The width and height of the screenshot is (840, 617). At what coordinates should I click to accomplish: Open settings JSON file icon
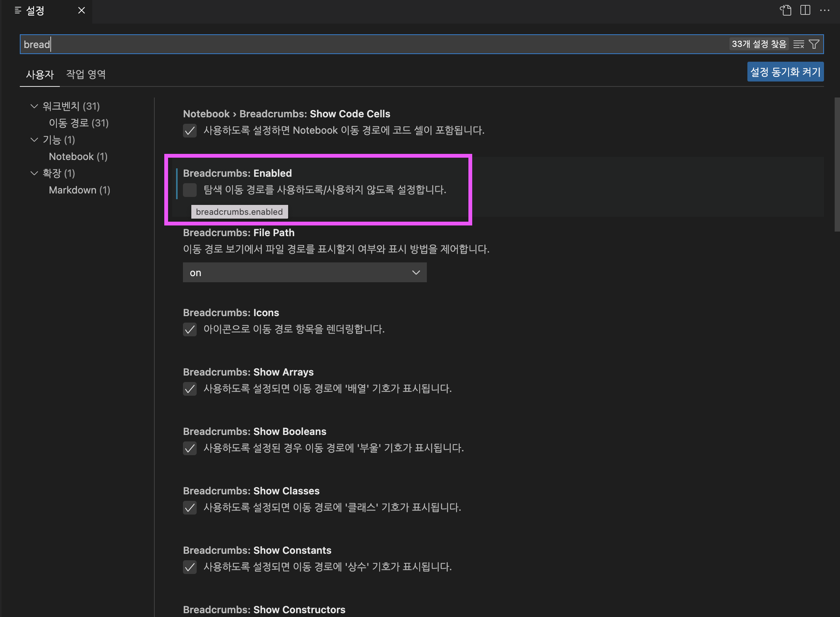point(785,10)
